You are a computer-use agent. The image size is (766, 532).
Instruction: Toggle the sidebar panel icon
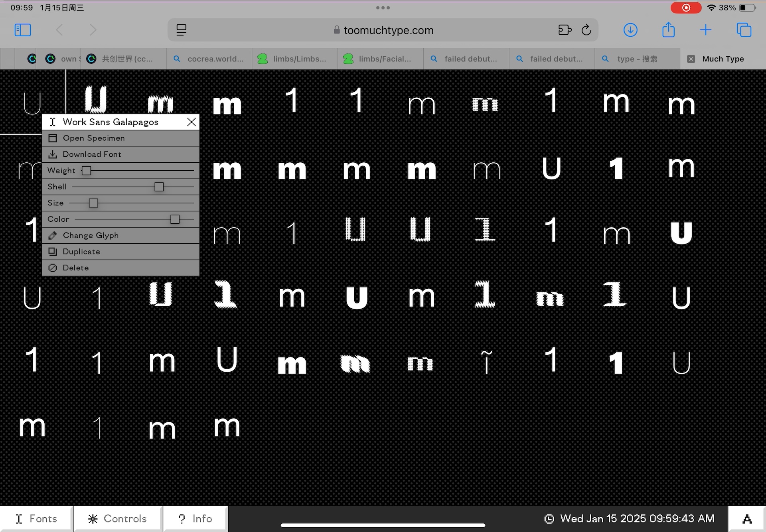pyautogui.click(x=22, y=30)
